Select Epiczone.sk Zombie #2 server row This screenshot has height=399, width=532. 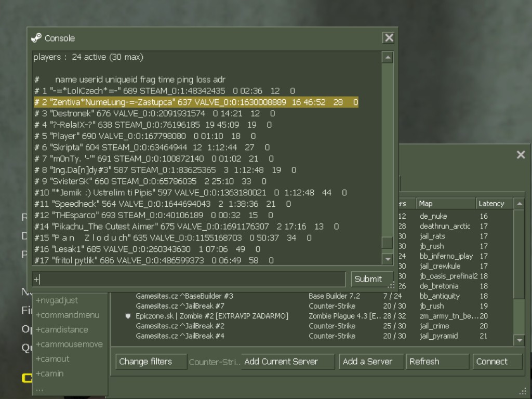click(312, 316)
